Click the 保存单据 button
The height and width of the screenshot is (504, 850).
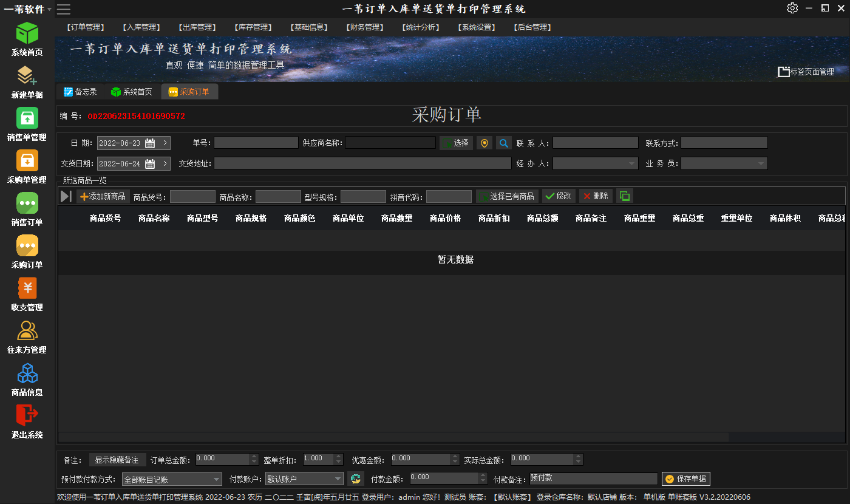pos(686,478)
